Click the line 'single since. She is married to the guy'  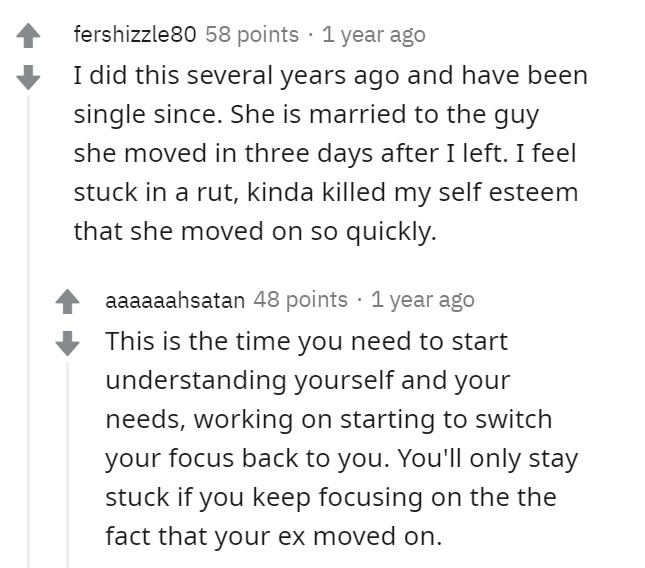[306, 115]
